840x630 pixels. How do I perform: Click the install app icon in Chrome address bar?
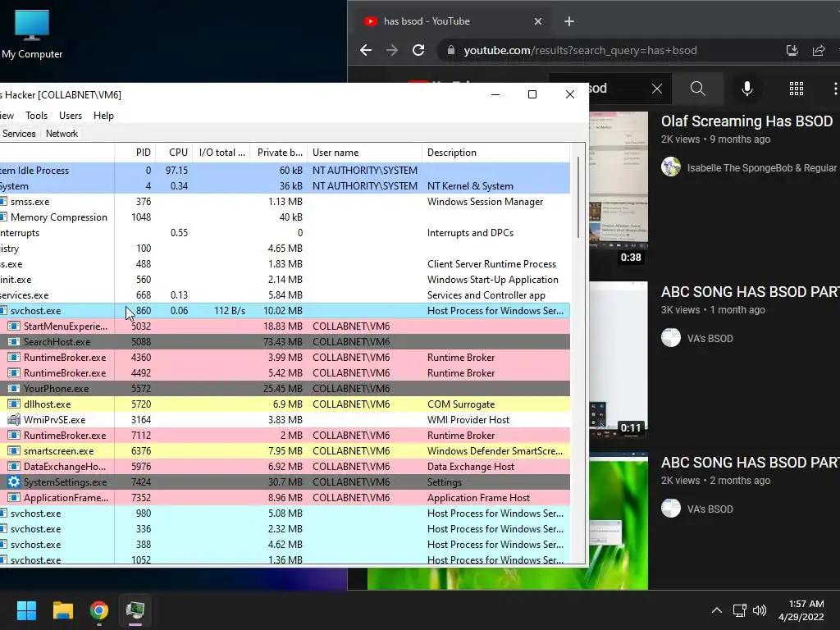tap(792, 50)
